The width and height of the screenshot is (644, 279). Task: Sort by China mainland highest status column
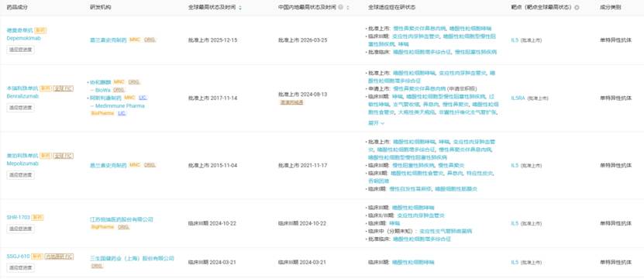348,8
